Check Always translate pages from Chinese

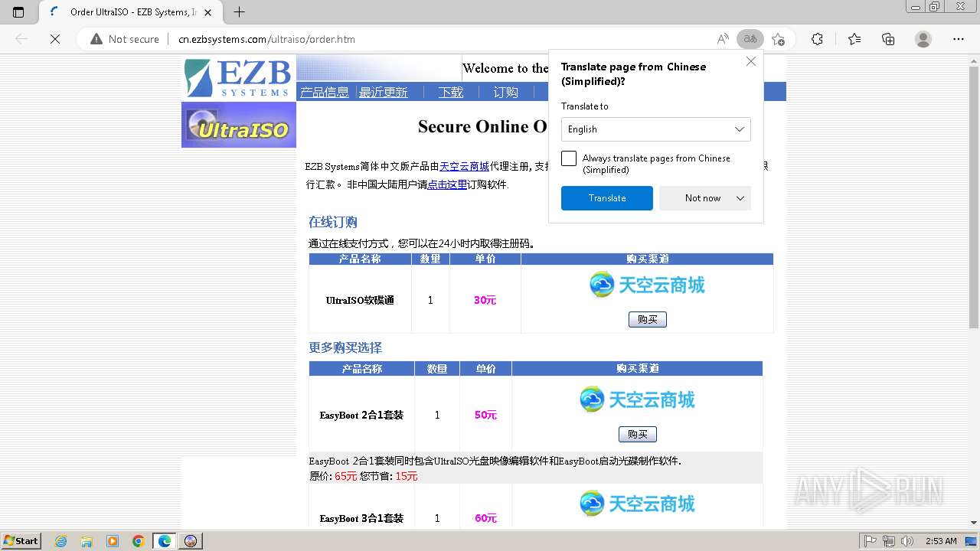(x=569, y=158)
